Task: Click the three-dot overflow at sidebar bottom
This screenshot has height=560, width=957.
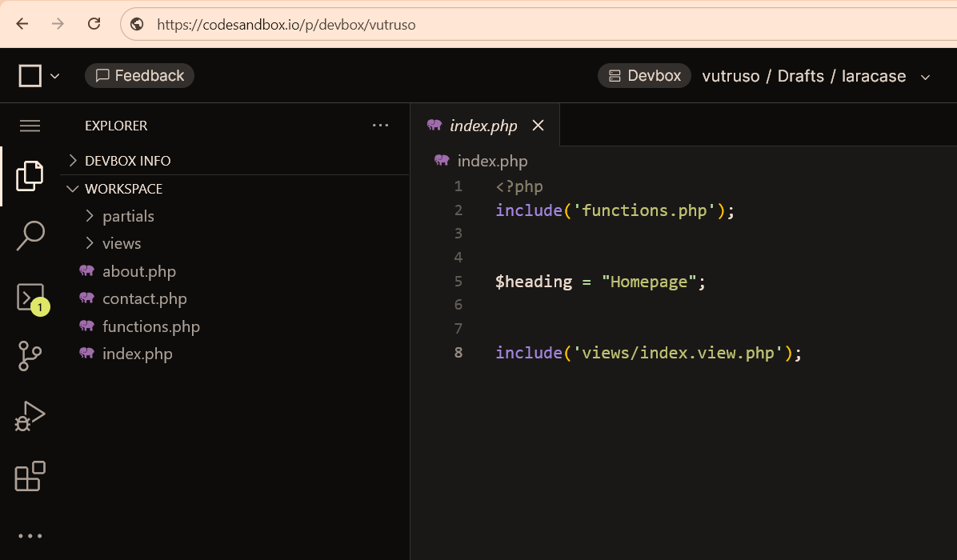Action: pos(30,536)
